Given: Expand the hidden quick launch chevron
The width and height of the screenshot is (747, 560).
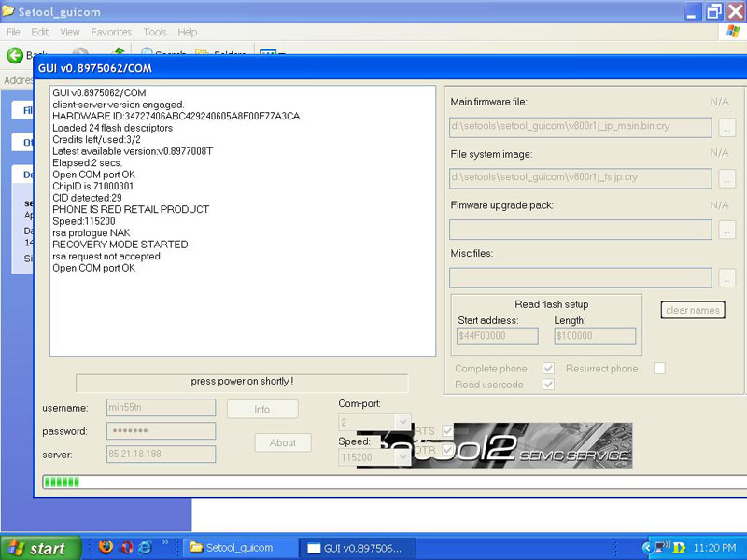Looking at the screenshot, I should [x=166, y=542].
